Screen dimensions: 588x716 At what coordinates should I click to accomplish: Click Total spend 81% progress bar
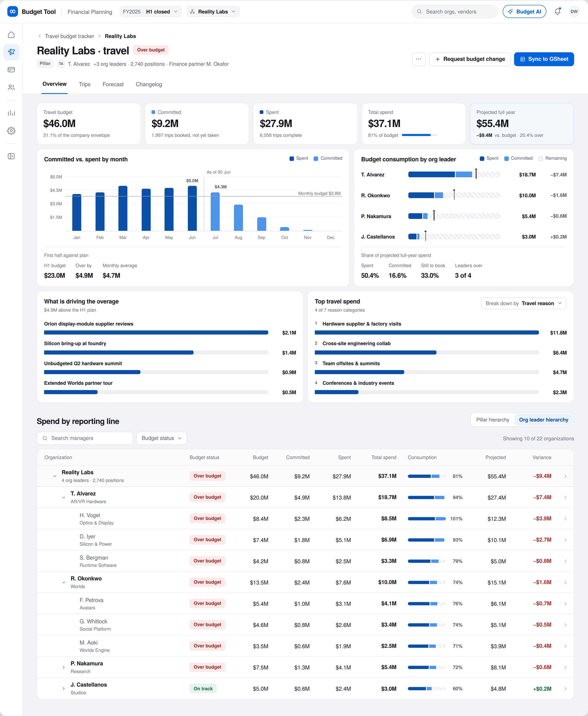419,135
